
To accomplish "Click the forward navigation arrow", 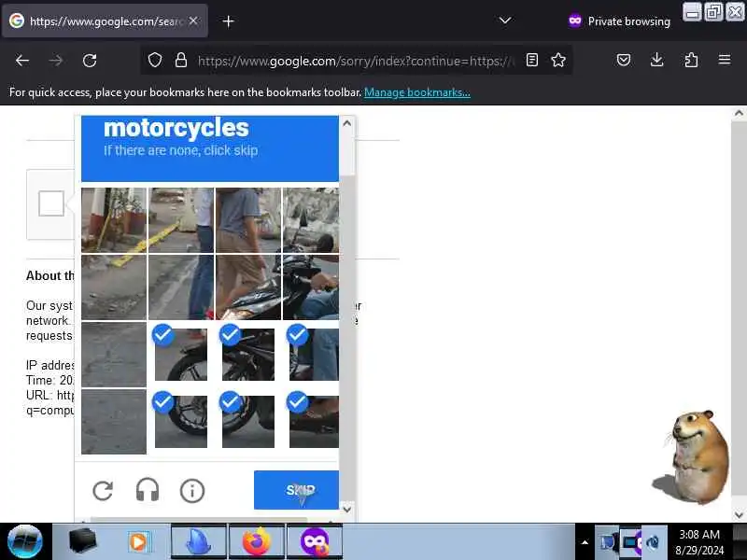I will [x=56, y=61].
